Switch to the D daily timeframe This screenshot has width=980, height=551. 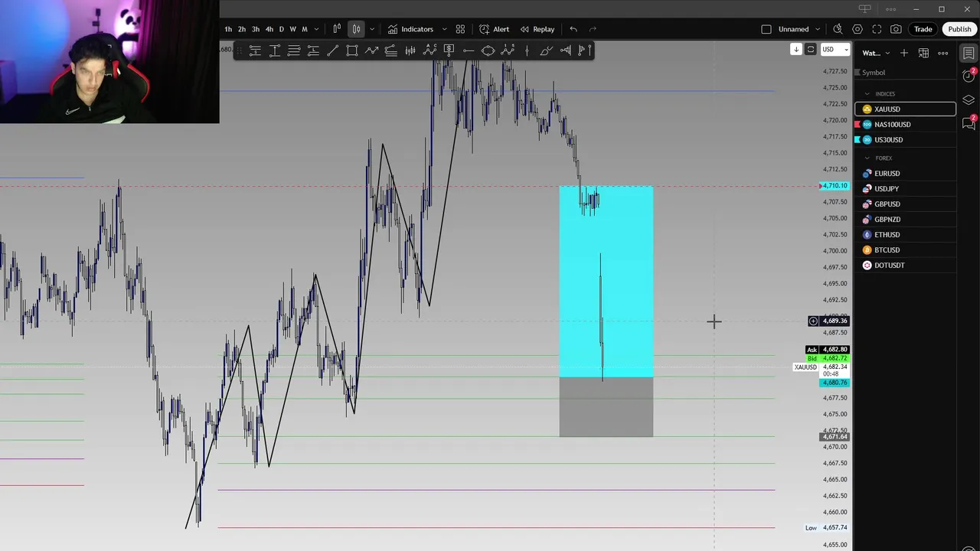pos(281,29)
